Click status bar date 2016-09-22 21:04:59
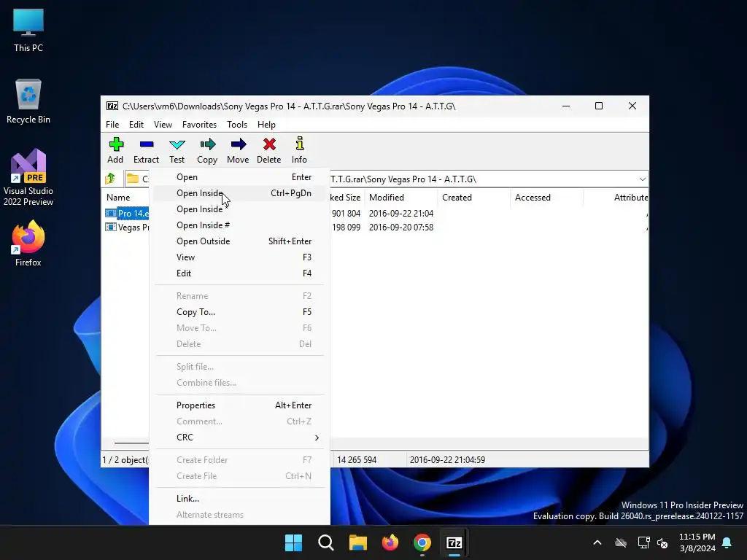747x560 pixels. click(447, 460)
